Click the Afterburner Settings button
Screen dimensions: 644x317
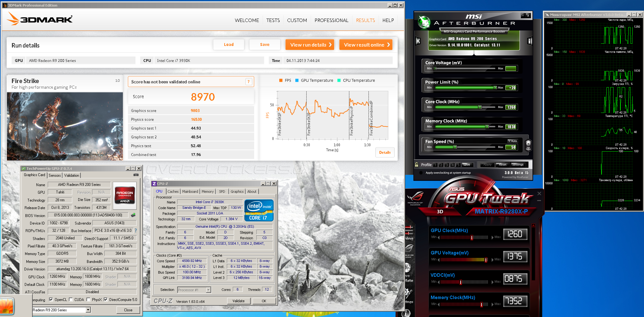pos(517,165)
